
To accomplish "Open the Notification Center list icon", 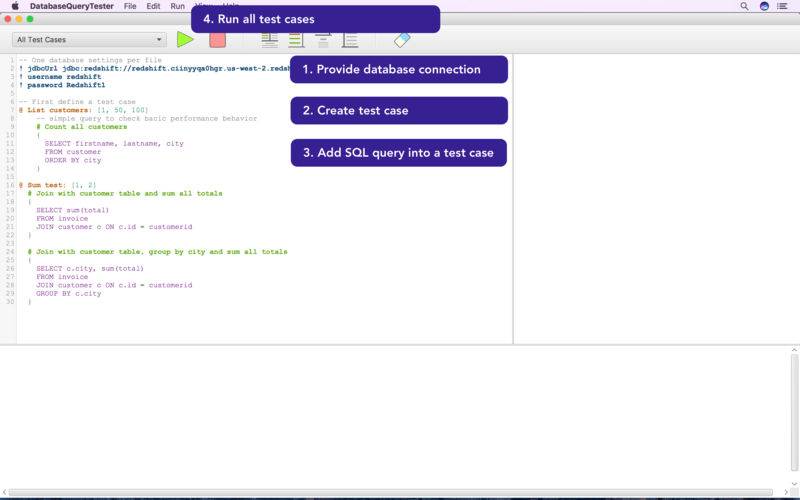I will coord(782,6).
